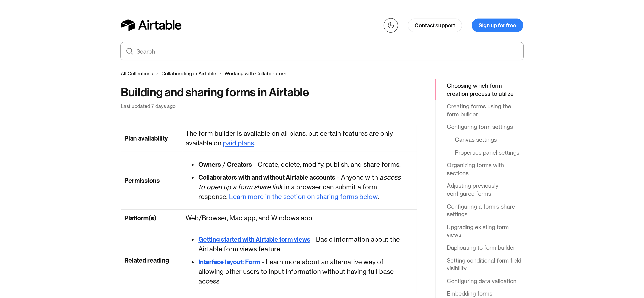Jump to Setting conditional form field visibility
The width and height of the screenshot is (644, 298).
(x=484, y=264)
